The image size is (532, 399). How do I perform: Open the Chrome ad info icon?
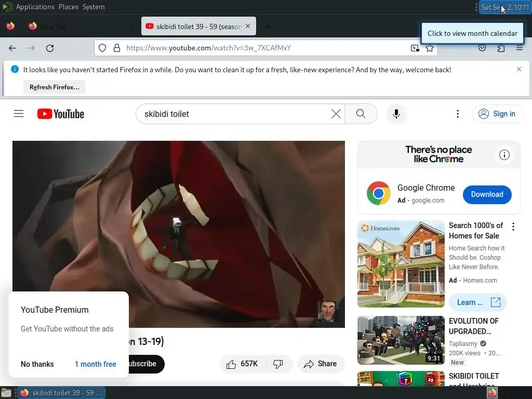[x=504, y=155]
